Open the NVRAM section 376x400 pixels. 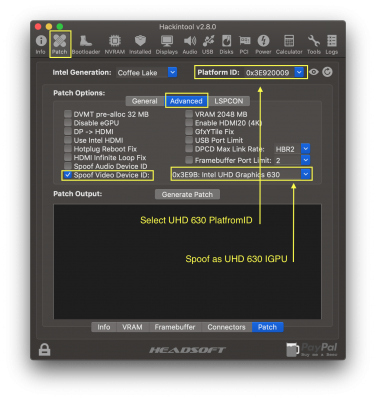114,44
